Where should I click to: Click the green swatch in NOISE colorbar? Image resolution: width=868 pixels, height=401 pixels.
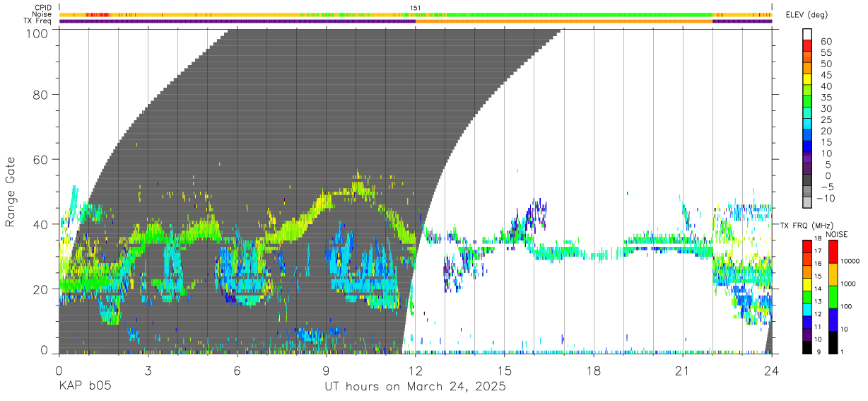(x=833, y=296)
